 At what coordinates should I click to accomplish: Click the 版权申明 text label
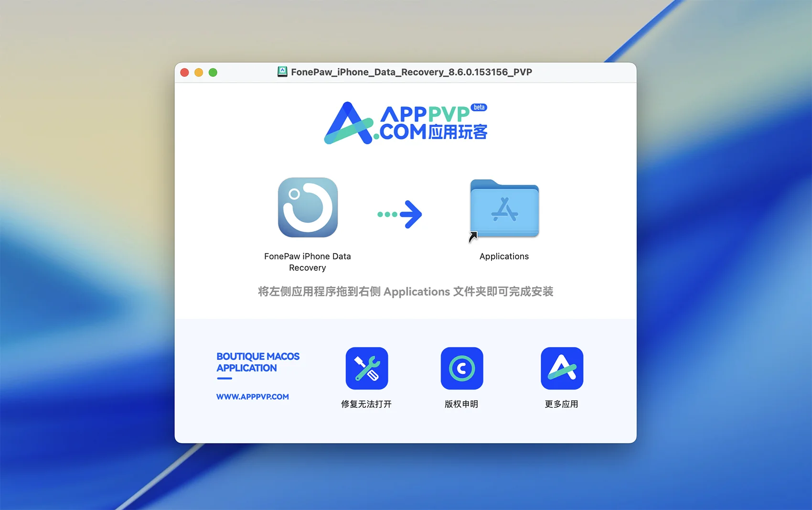point(461,404)
